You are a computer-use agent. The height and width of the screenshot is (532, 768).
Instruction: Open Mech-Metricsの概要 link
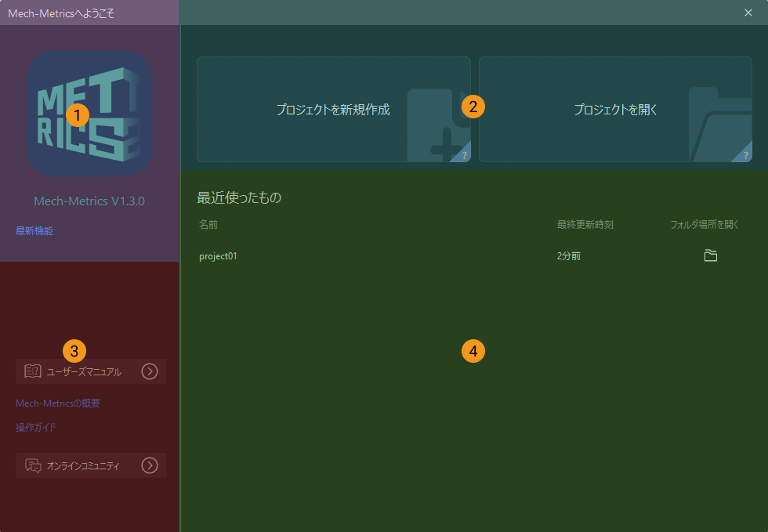click(58, 404)
